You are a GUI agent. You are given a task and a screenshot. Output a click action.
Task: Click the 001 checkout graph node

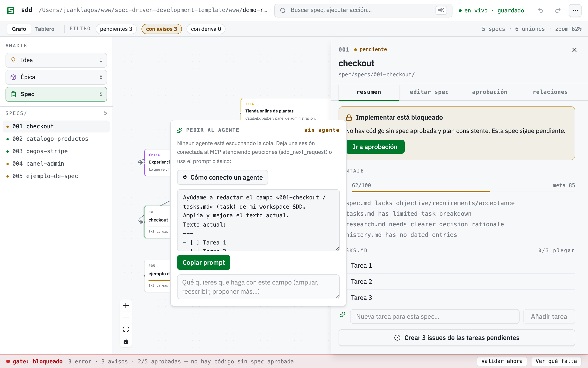[157, 222]
